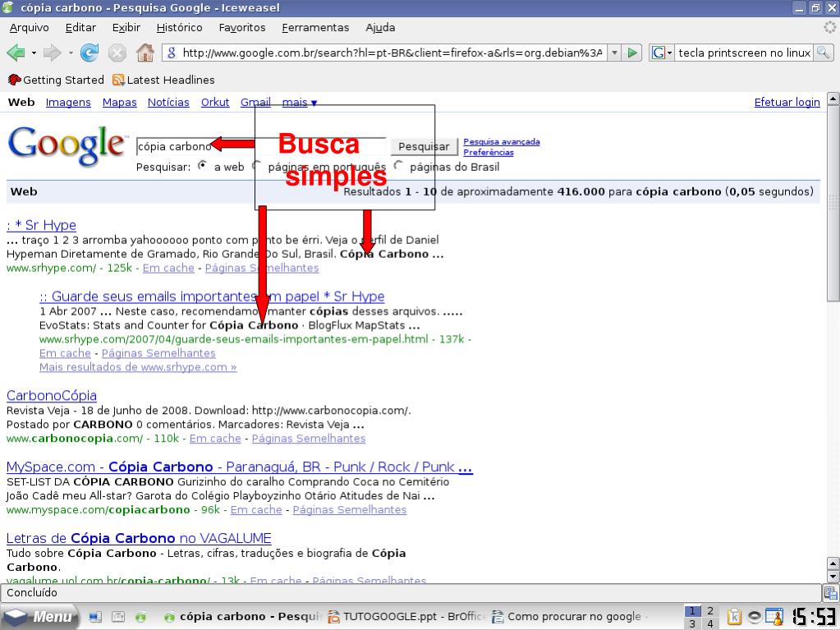
Task: Go back with the green back arrow
Action: click(x=16, y=53)
